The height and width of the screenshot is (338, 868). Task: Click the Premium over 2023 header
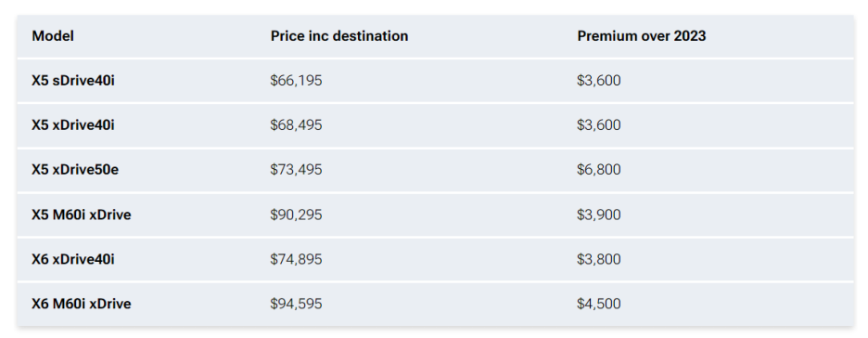pos(642,36)
